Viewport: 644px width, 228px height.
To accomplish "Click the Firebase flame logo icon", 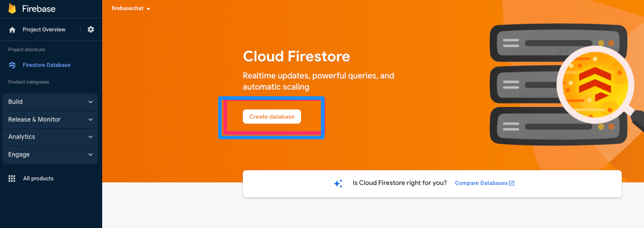I will [12, 9].
